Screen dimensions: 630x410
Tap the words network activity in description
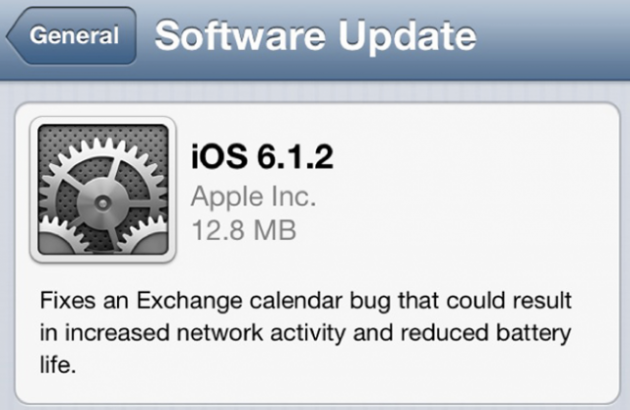coord(261,334)
